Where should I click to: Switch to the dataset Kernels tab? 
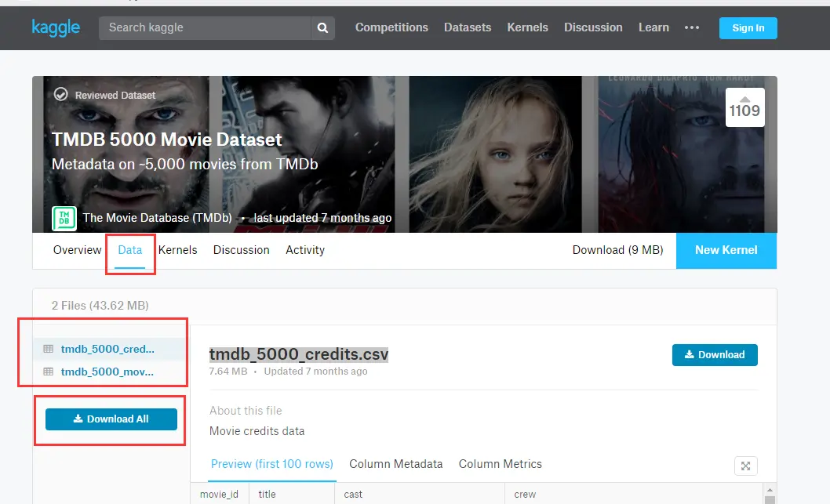178,250
